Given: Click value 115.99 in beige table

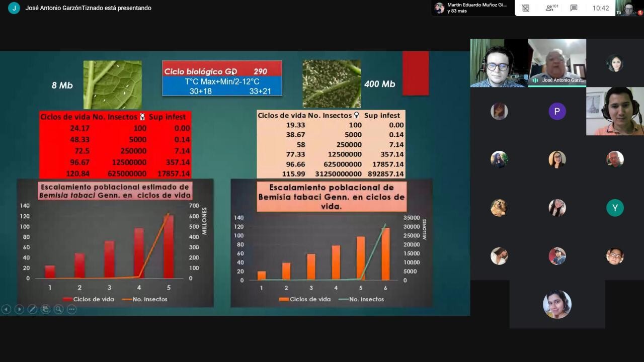Looking at the screenshot, I should 293,174.
